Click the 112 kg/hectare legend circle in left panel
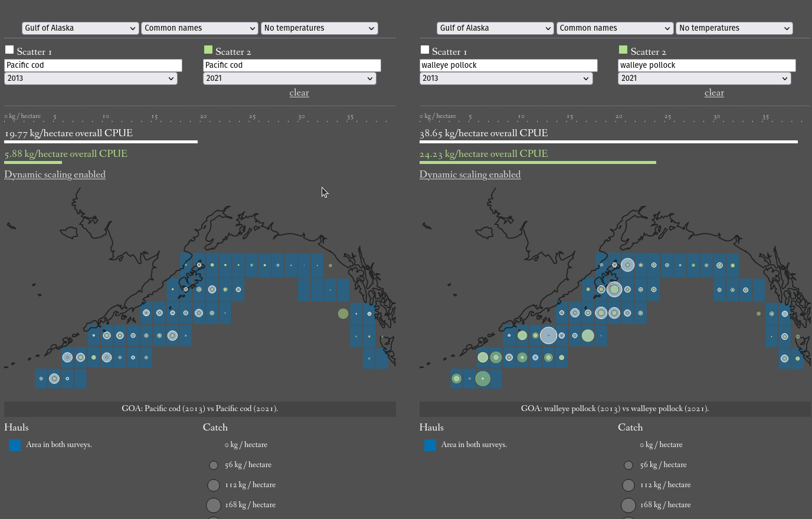The image size is (812, 519). click(x=214, y=485)
